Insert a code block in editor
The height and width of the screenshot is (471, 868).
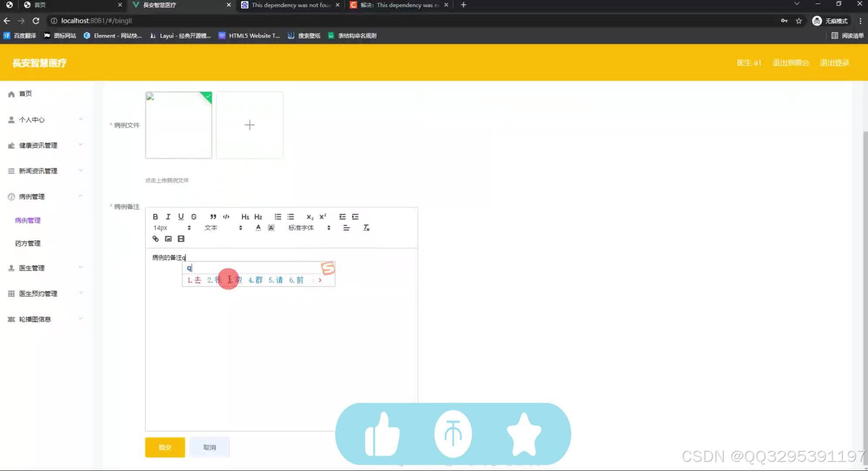point(226,217)
